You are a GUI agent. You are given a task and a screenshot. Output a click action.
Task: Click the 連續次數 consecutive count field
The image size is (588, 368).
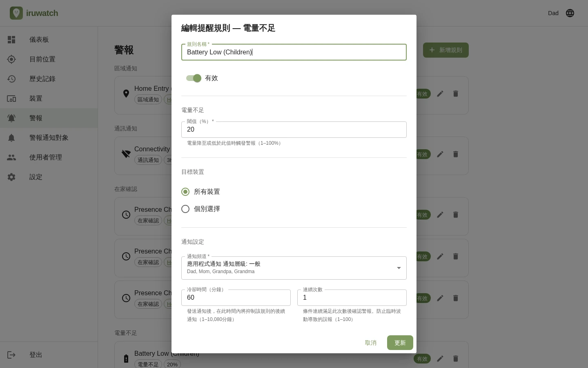pos(352,298)
